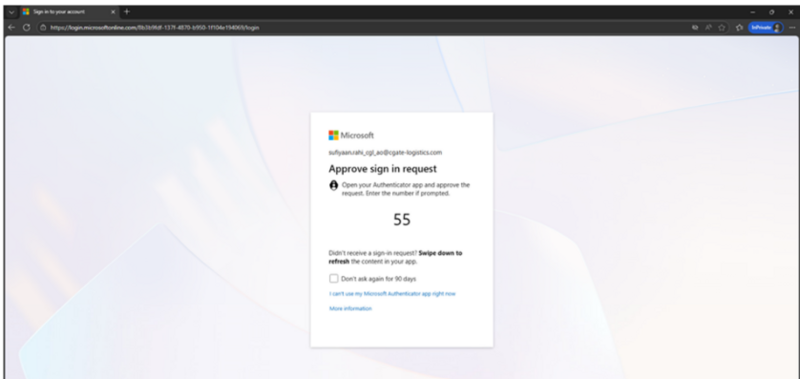The image size is (800, 379).
Task: Check 'Don't ask again for 90 days'
Action: (x=334, y=279)
